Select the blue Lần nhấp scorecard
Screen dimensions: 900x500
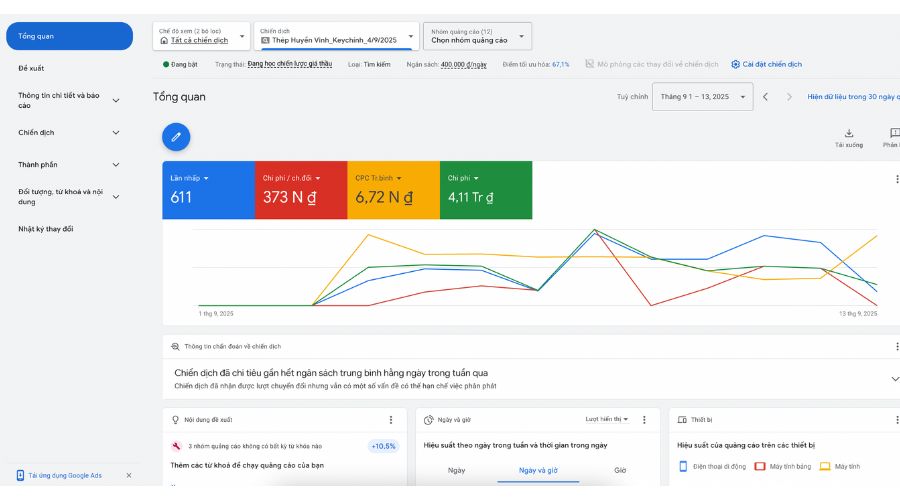point(208,190)
